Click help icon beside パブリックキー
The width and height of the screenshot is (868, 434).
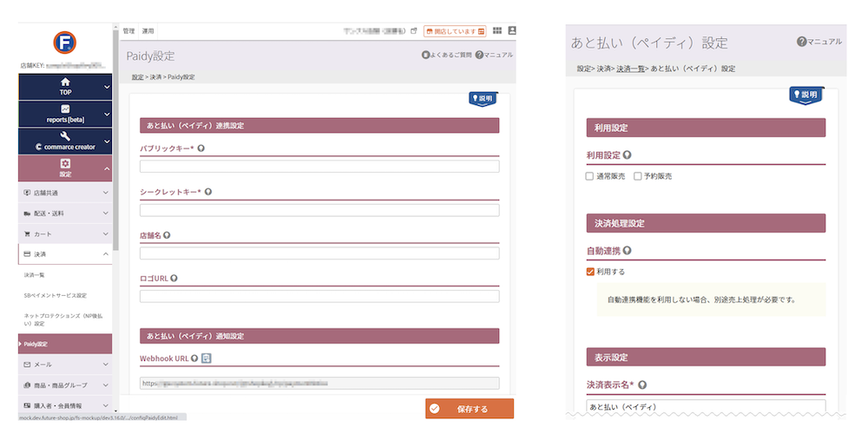[x=201, y=148]
